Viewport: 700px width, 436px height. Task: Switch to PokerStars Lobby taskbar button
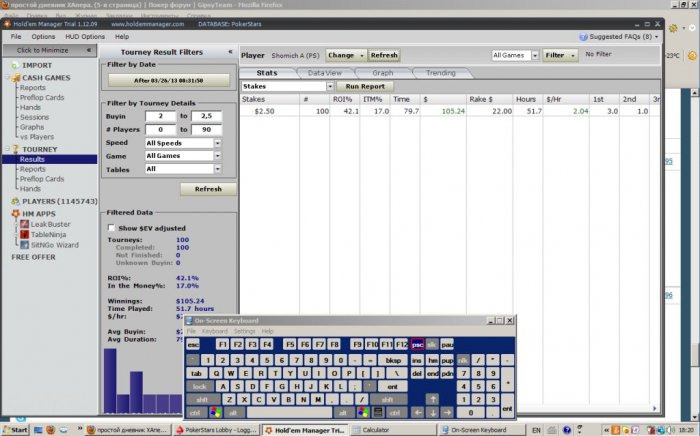(x=216, y=430)
